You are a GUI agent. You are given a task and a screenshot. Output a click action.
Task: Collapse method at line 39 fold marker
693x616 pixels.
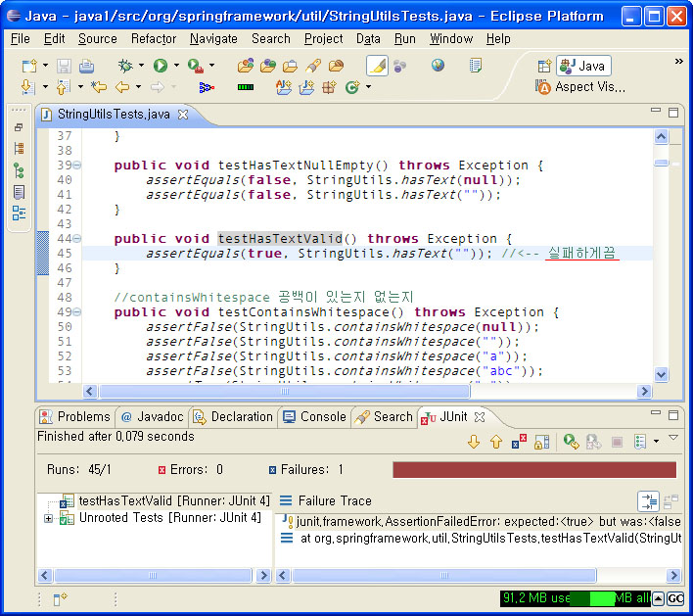pyautogui.click(x=77, y=166)
